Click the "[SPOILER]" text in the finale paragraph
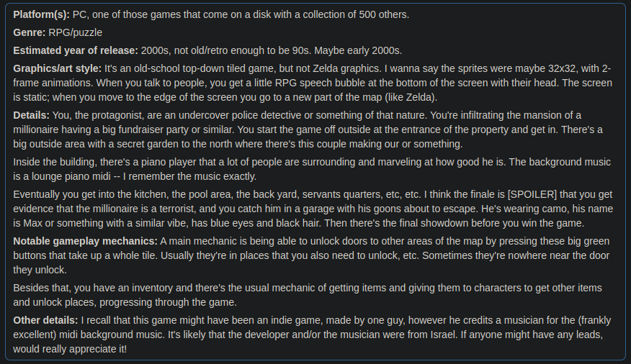The width and height of the screenshot is (631, 364). 532,194
